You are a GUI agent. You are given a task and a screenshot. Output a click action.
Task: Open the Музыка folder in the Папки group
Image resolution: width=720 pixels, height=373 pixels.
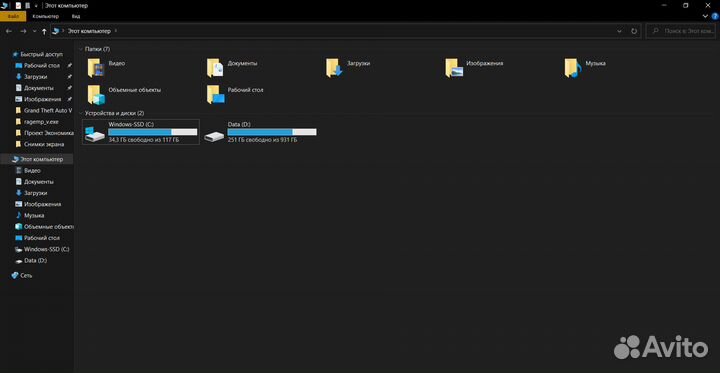tap(585, 68)
